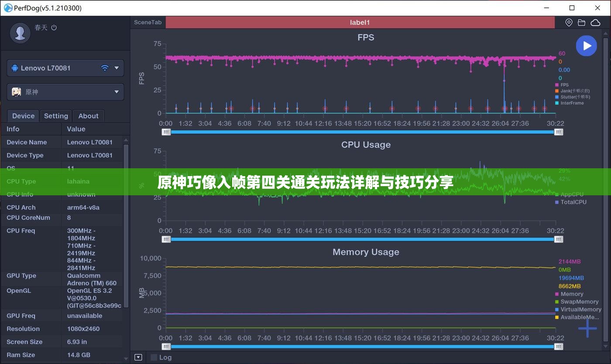Click the 原神 app icon
This screenshot has height=364, width=611.
click(x=16, y=92)
